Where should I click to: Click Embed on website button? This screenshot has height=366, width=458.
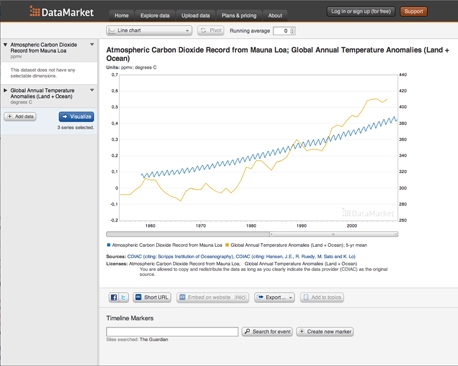[213, 297]
